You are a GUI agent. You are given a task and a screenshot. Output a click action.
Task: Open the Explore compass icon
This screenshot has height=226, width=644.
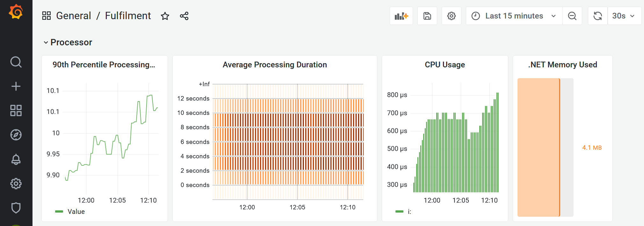16,135
